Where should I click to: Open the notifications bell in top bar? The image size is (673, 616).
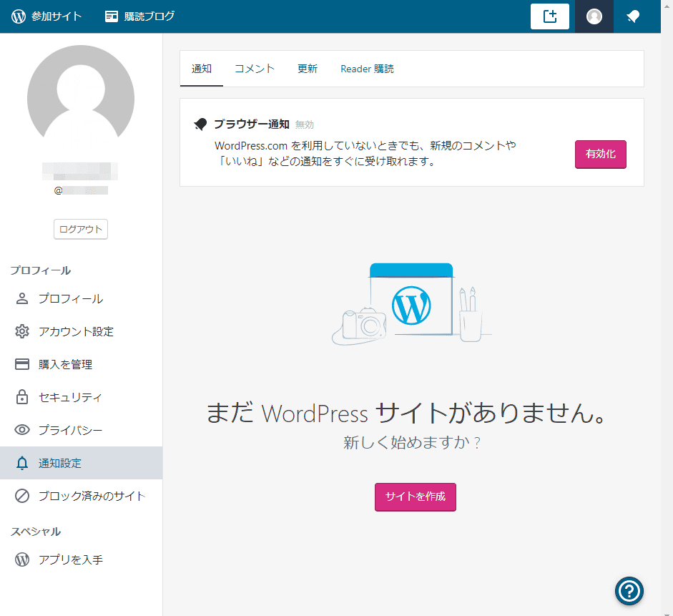(x=633, y=16)
